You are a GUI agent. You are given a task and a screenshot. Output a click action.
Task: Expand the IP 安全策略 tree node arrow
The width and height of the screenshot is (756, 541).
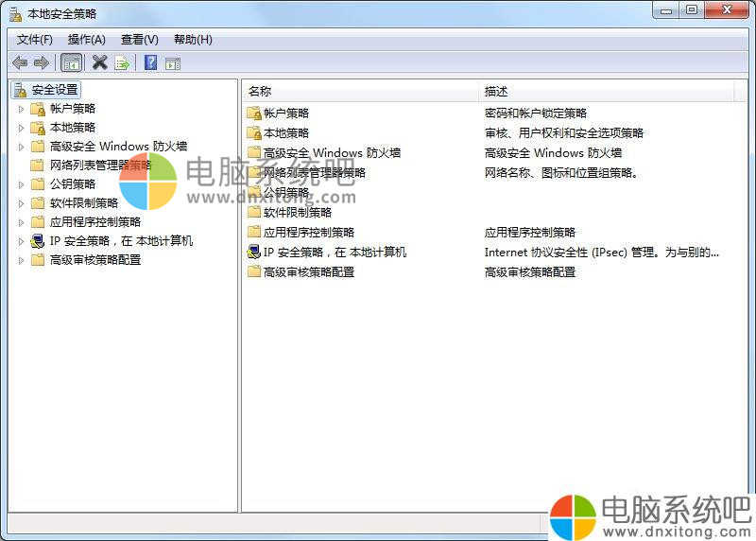click(x=21, y=241)
